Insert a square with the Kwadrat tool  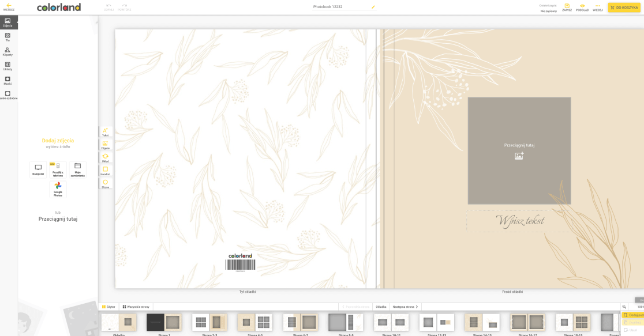105,171
